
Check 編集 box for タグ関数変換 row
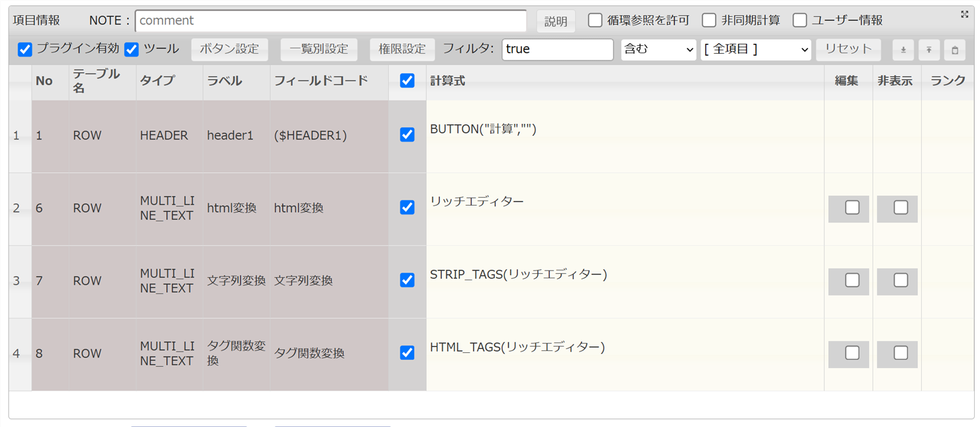pyautogui.click(x=852, y=353)
